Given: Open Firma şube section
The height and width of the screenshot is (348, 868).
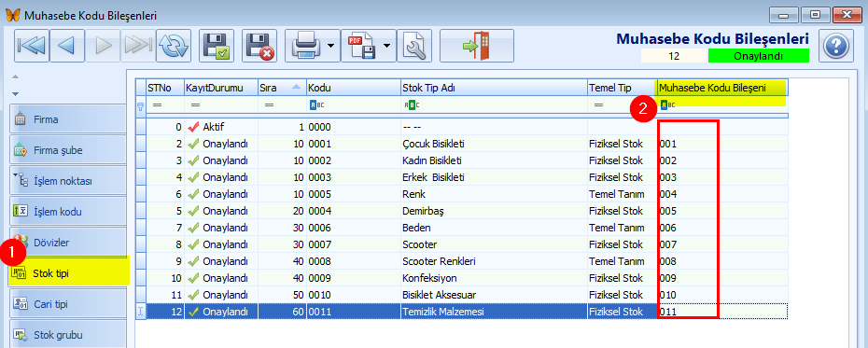Looking at the screenshot, I should click(67, 150).
